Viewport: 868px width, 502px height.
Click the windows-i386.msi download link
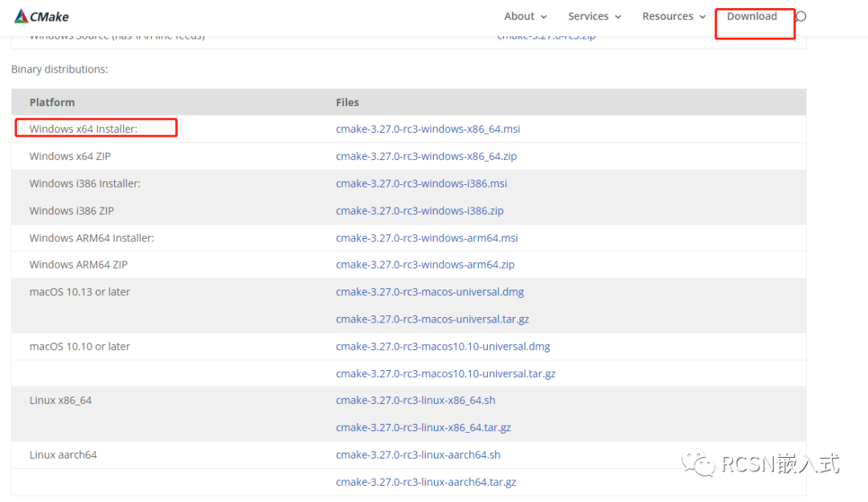[421, 183]
